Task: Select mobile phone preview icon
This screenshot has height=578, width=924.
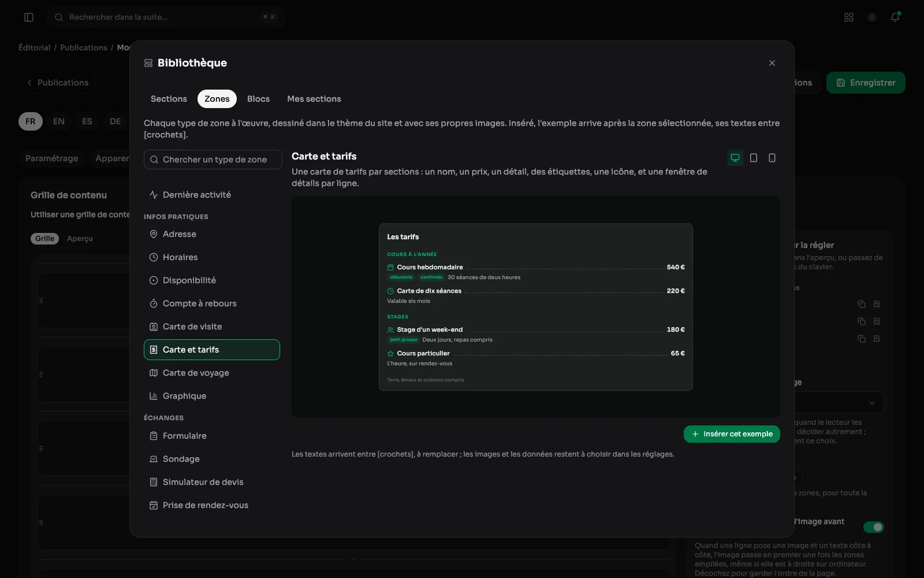Action: pos(772,158)
